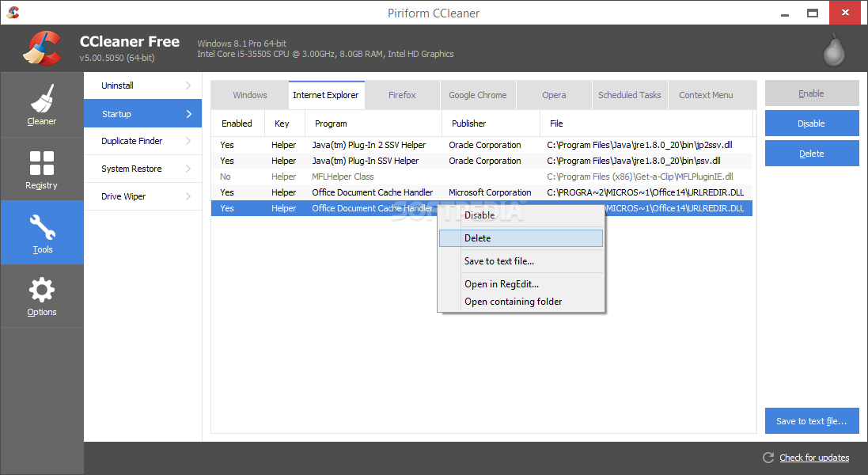
Task: Select the Java(tm) Plug-In SSV Helper row
Action: [x=482, y=161]
